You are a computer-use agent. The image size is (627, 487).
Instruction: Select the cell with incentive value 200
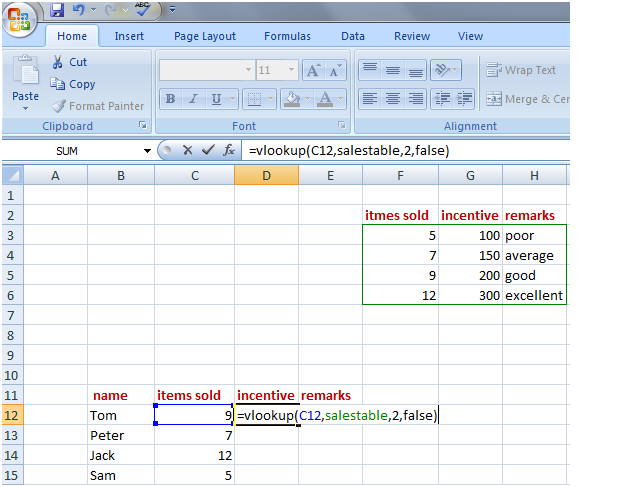(470, 275)
